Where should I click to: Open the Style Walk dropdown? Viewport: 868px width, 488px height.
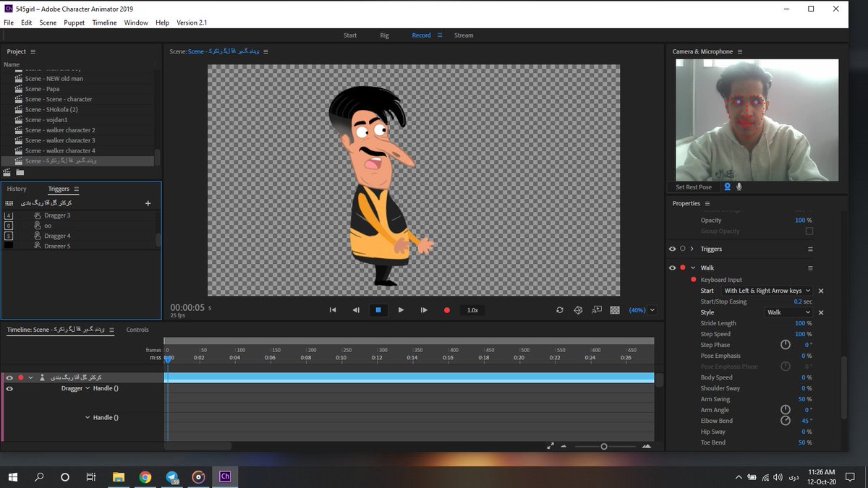(x=788, y=312)
